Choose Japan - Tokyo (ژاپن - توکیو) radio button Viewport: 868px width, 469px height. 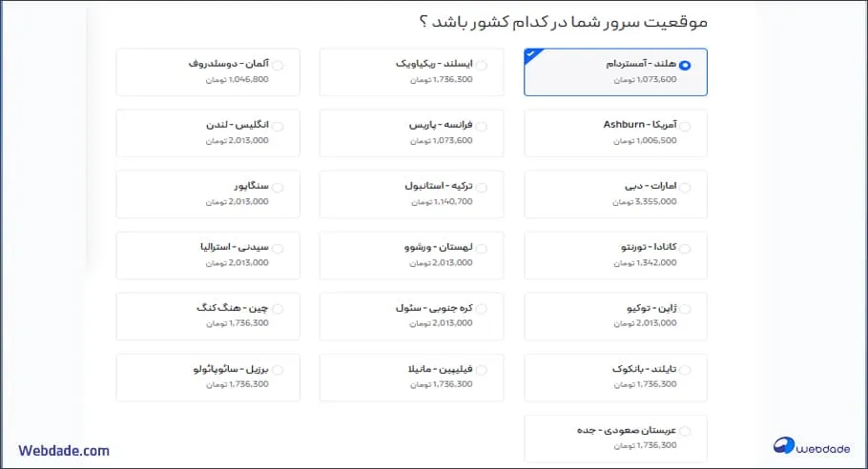(x=685, y=309)
